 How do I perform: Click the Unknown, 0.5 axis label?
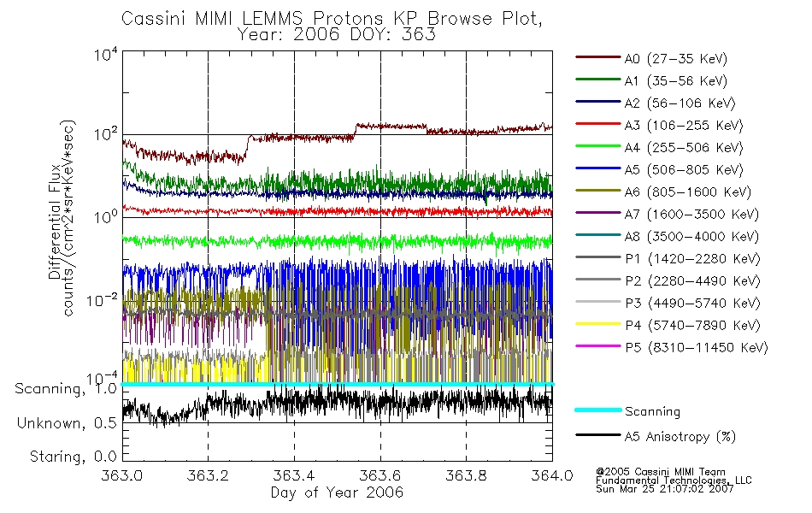click(x=68, y=423)
